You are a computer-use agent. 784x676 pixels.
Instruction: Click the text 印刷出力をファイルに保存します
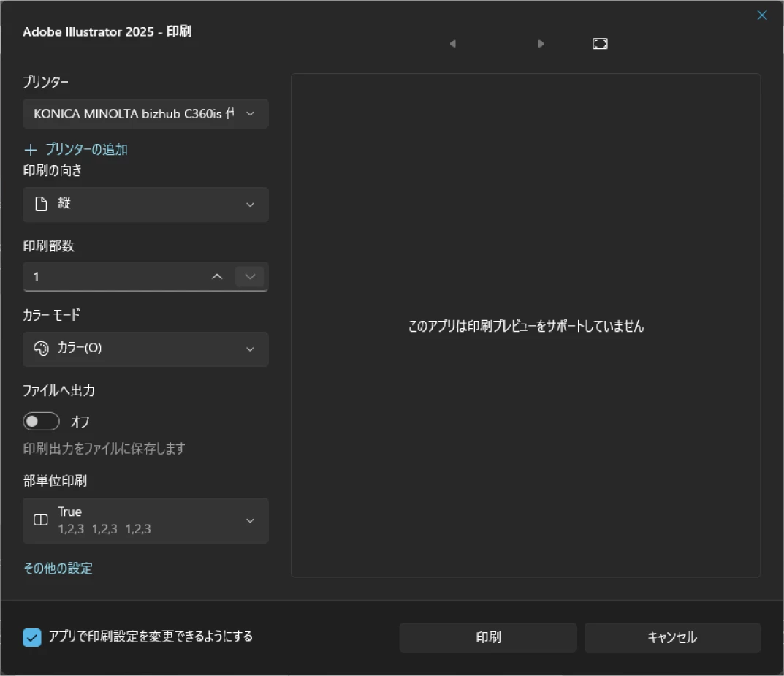click(x=104, y=448)
